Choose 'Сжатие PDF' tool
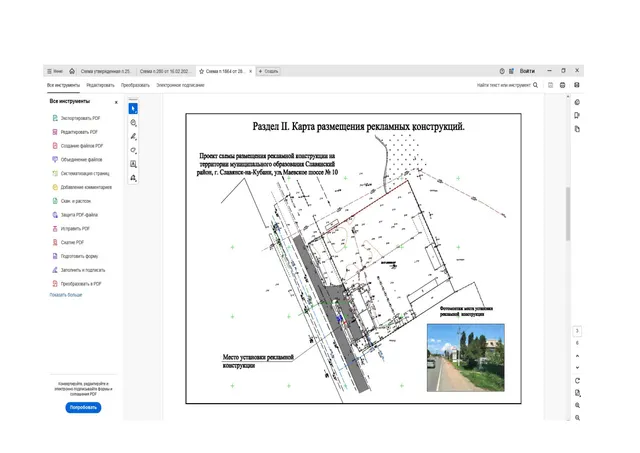The width and height of the screenshot is (640, 453). point(68,242)
